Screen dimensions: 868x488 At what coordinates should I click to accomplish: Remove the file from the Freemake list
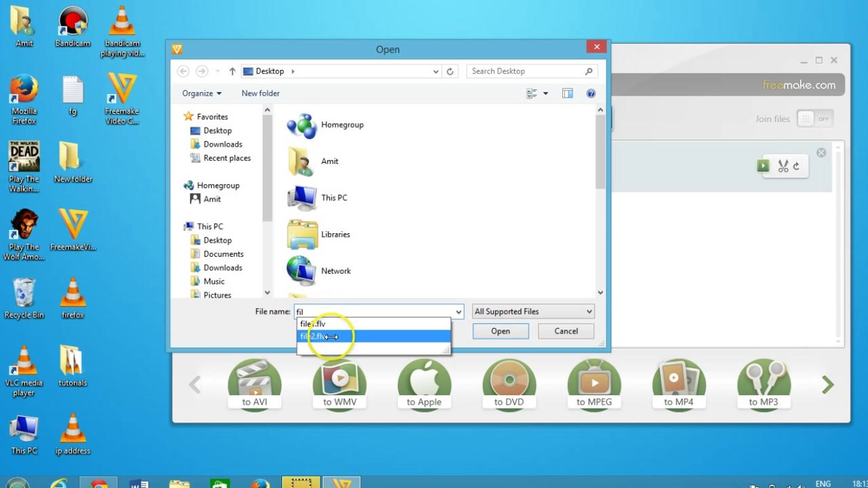(x=821, y=152)
